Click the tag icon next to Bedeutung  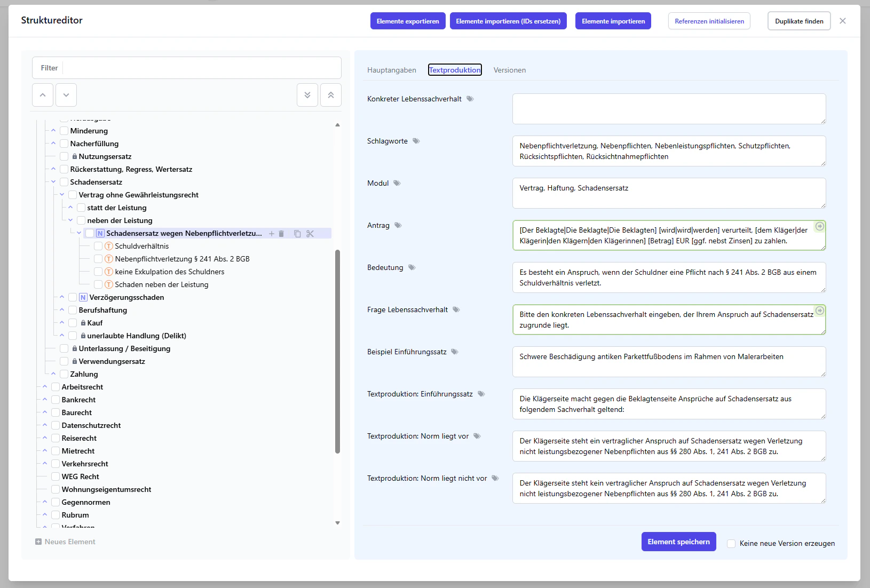click(412, 267)
